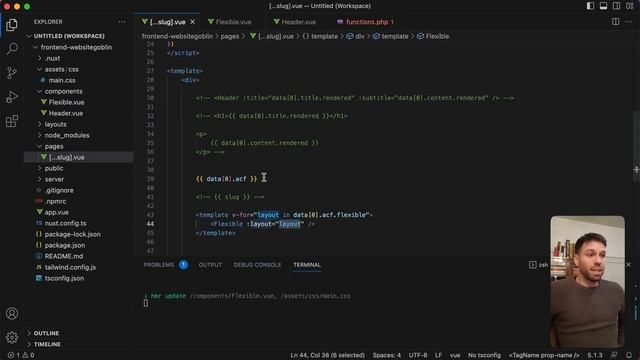Toggle the secondary side bar layout icon
640x360 pixels.
point(616,6)
